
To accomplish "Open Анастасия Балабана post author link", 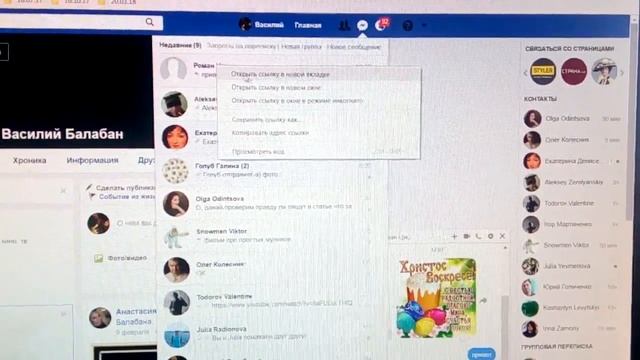I will pos(136,316).
